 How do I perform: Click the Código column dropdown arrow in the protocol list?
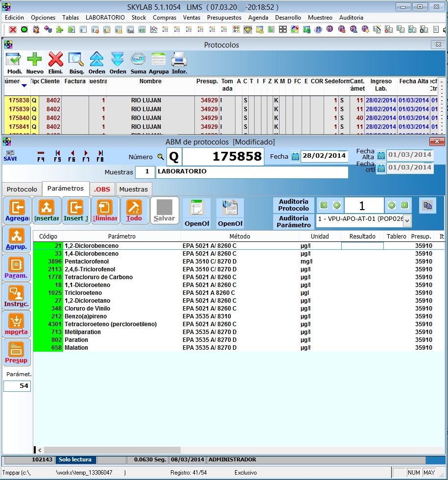(x=24, y=86)
